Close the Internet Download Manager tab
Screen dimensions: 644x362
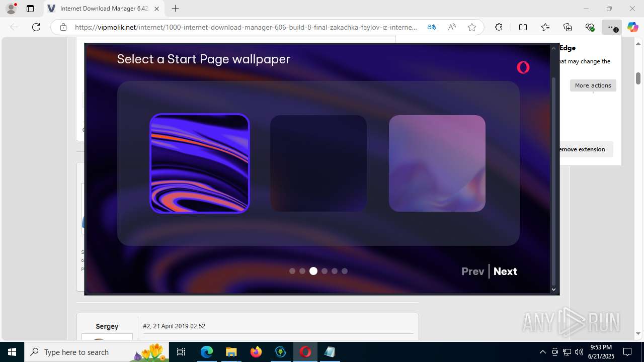pyautogui.click(x=156, y=9)
